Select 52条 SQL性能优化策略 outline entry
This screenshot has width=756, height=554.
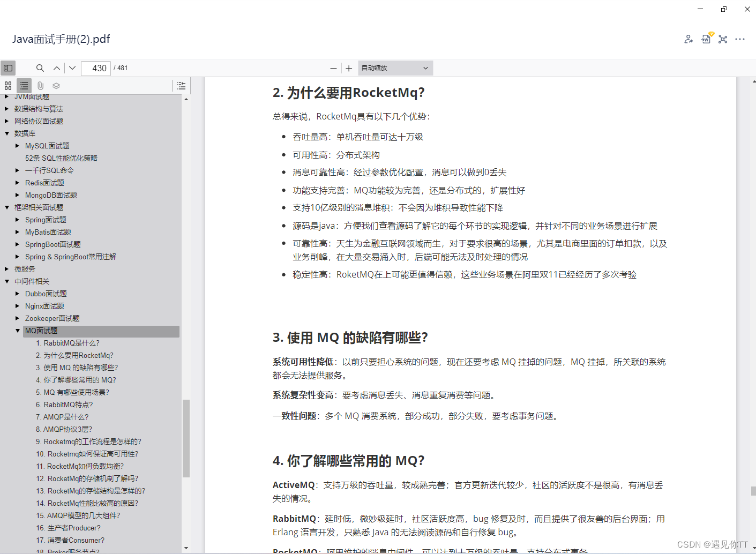tap(61, 158)
